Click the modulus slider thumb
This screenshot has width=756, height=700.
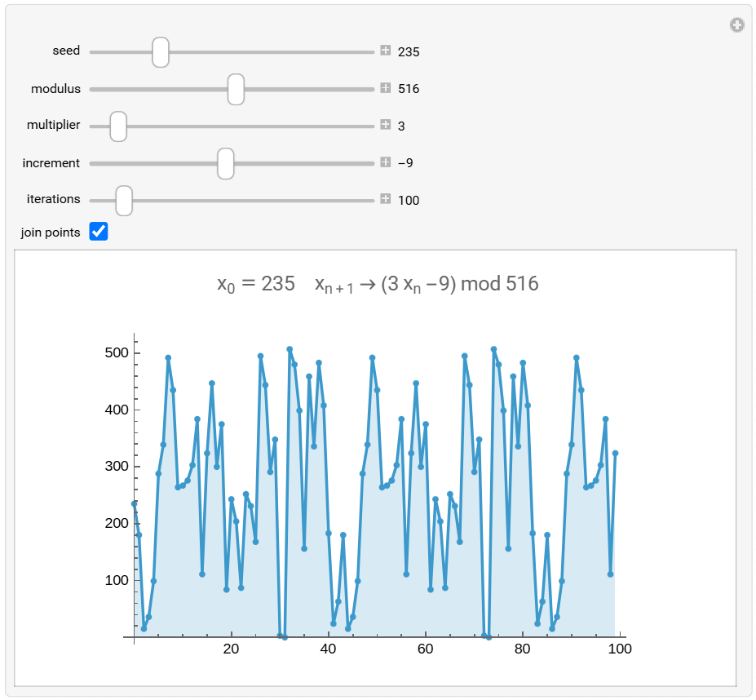[236, 89]
